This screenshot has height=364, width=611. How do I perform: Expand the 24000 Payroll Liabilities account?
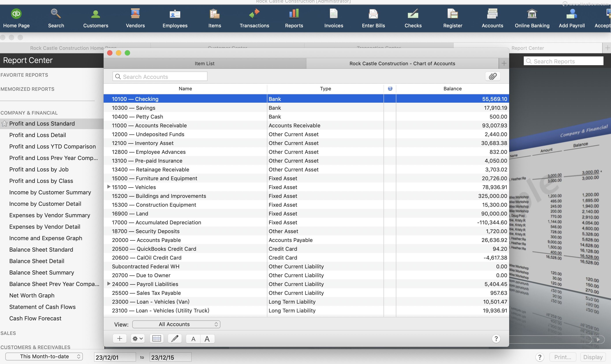pyautogui.click(x=109, y=284)
